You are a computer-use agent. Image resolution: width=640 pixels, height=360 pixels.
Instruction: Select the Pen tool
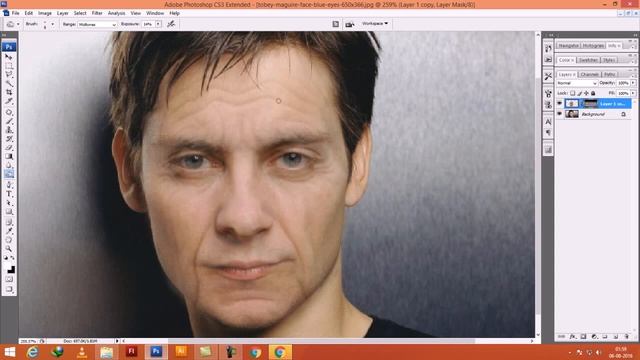coord(9,185)
